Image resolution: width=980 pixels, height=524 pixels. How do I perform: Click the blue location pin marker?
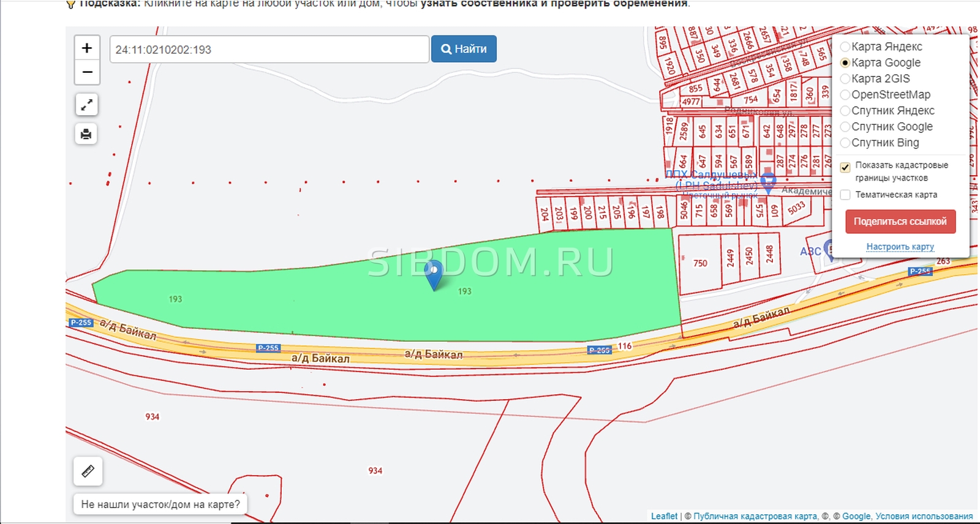pyautogui.click(x=434, y=275)
